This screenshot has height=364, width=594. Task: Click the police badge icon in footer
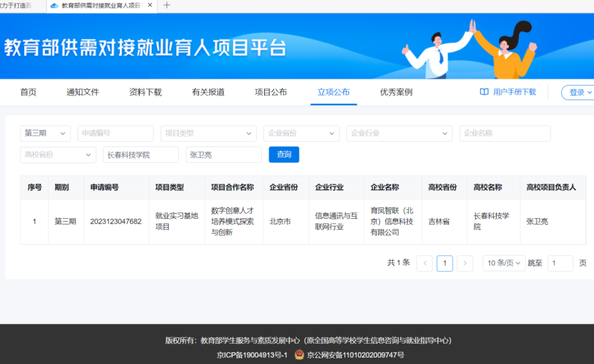[299, 355]
